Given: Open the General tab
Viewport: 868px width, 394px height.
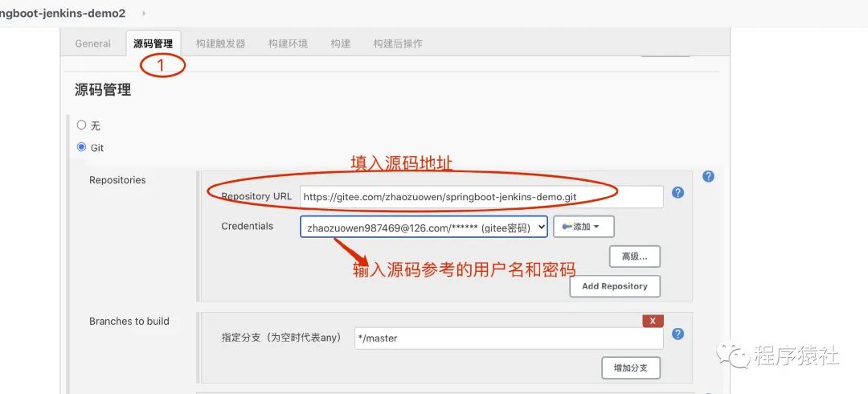Looking at the screenshot, I should tap(92, 43).
